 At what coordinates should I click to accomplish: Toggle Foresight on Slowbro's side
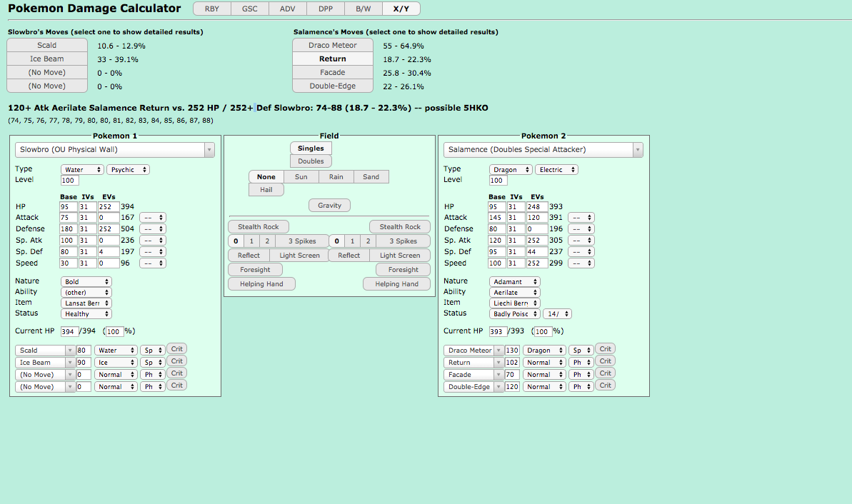pos(255,269)
